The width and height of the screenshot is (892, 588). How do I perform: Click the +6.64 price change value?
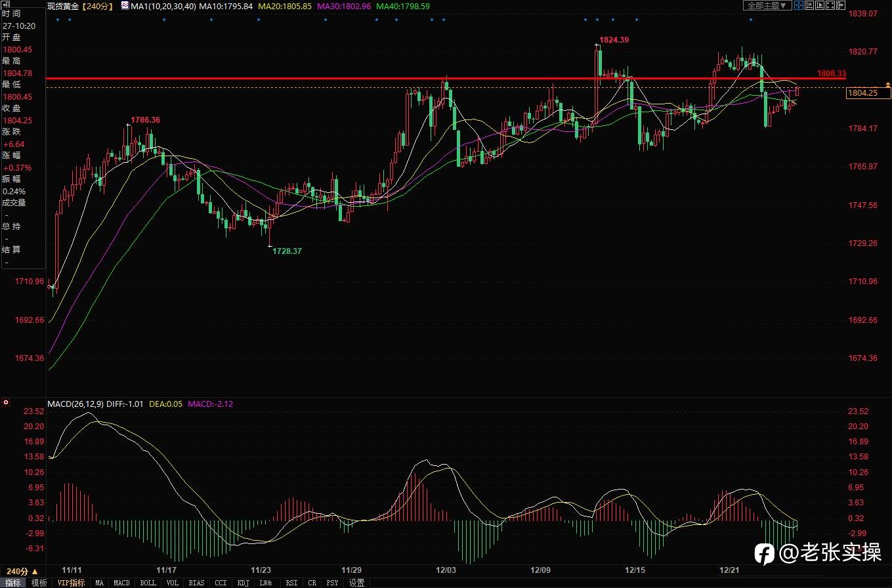(x=13, y=144)
